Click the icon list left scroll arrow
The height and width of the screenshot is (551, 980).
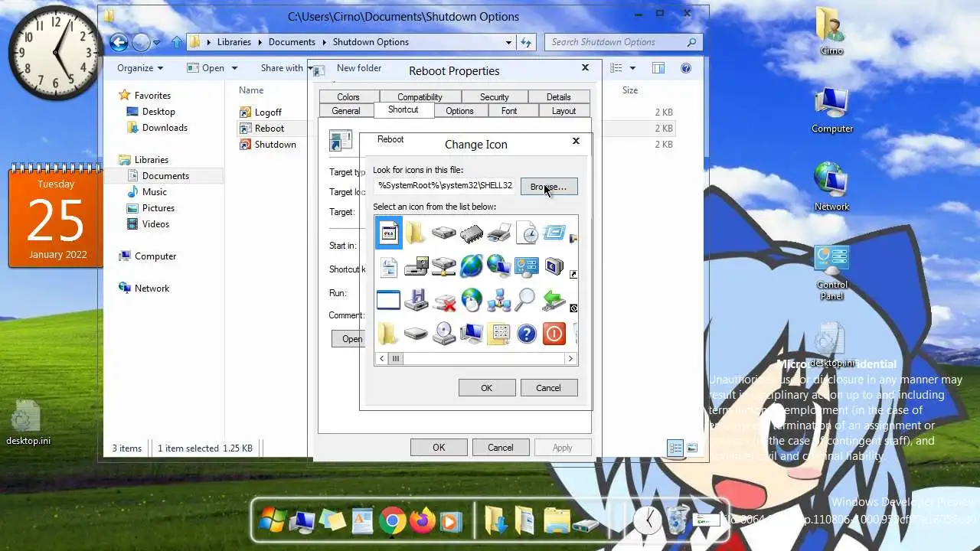tap(382, 358)
